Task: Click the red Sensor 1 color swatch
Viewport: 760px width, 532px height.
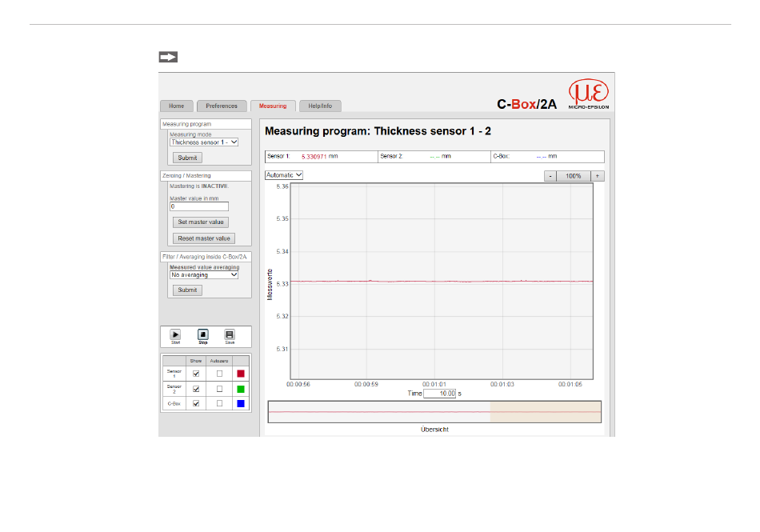Action: [x=241, y=374]
